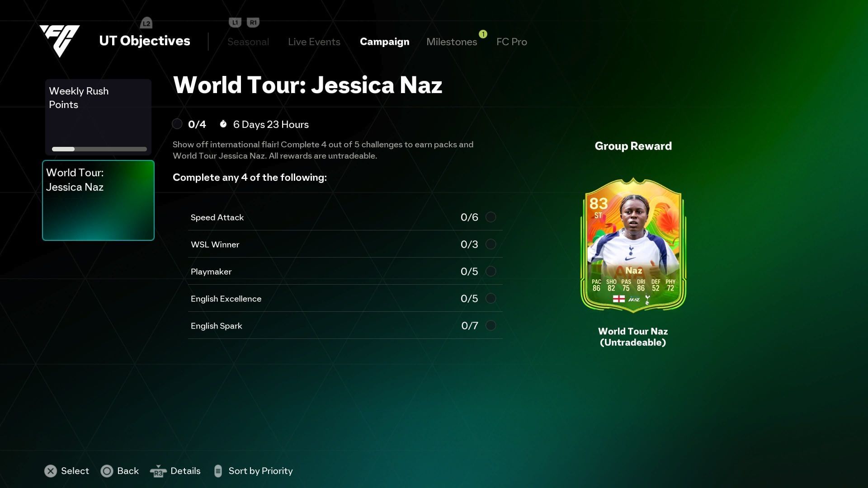Click the 83 rating on Naz card

599,203
